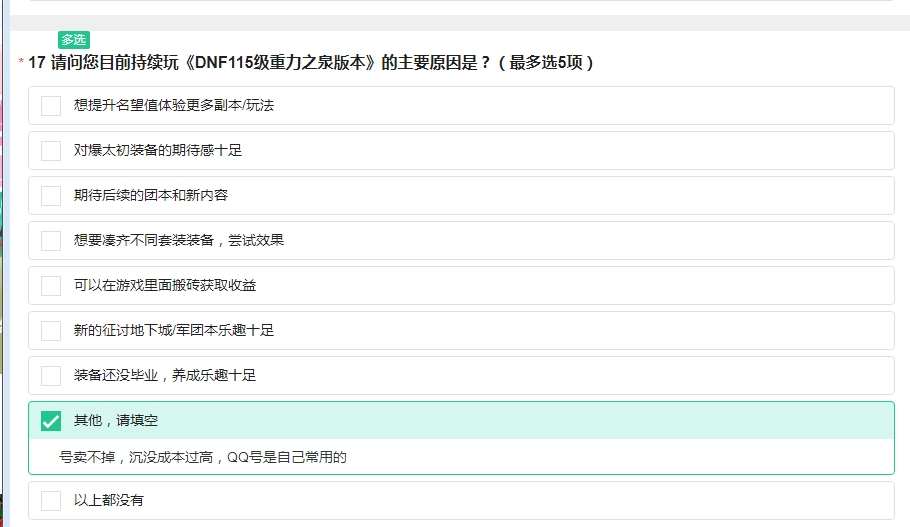Tick the checkbox for 对爆太初装备的期待感十足
Viewport: 910px width, 527px height.
[51, 150]
